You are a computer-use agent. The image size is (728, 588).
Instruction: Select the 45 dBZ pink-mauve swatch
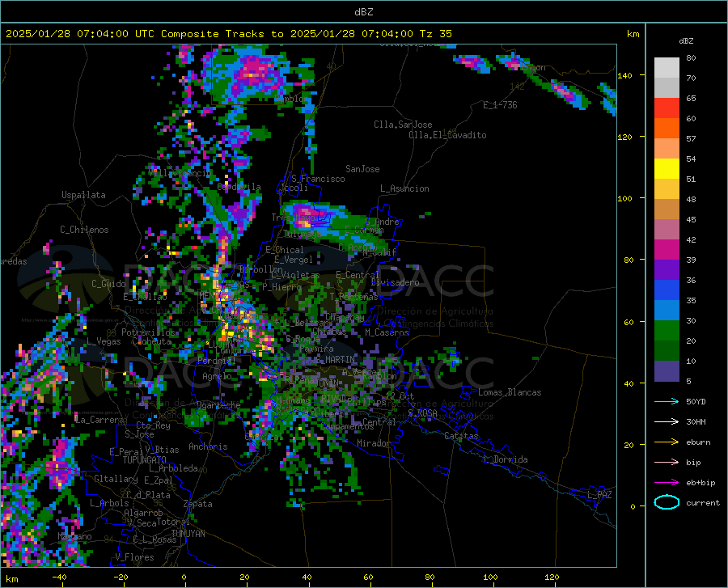[667, 229]
